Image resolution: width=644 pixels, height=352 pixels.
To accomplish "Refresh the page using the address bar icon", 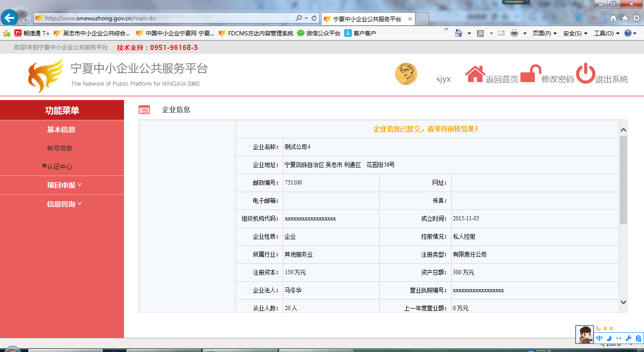I will (x=314, y=18).
